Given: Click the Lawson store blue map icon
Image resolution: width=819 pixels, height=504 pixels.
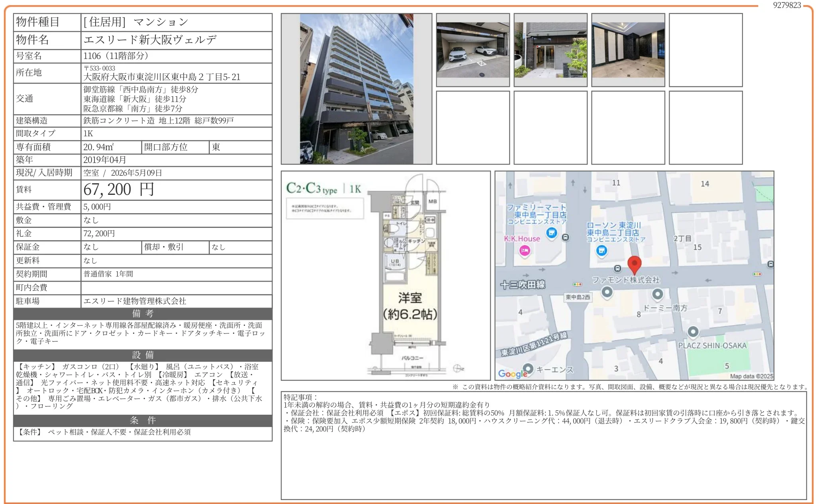Looking at the screenshot, I should coord(602,250).
